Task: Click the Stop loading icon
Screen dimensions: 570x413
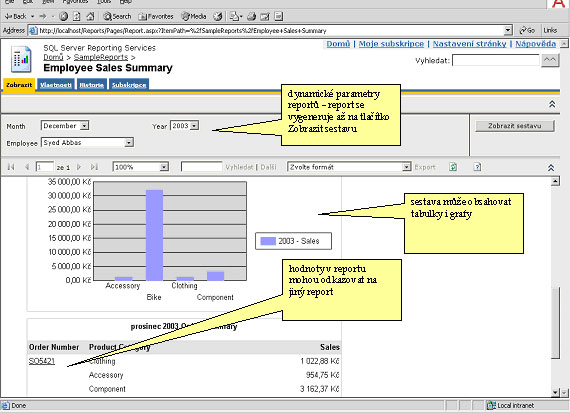Action: [63, 16]
